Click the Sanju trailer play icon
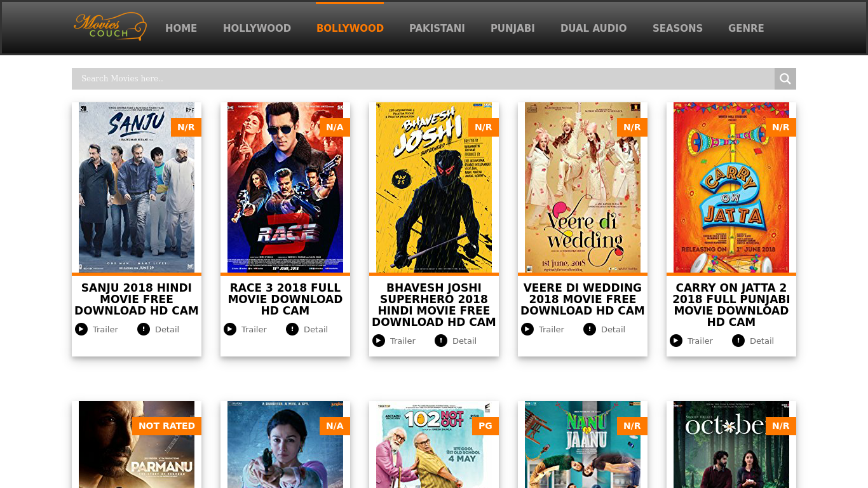Viewport: 868px width, 488px height. pos(81,329)
